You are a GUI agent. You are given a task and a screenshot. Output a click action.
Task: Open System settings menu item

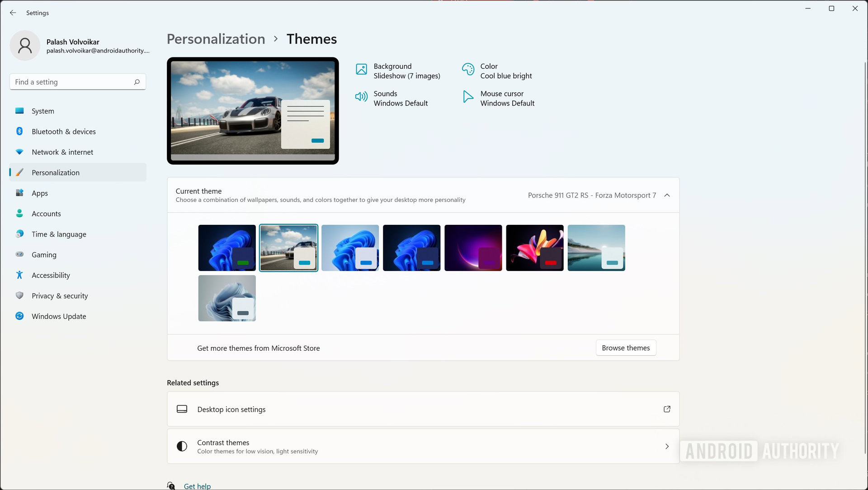click(43, 110)
